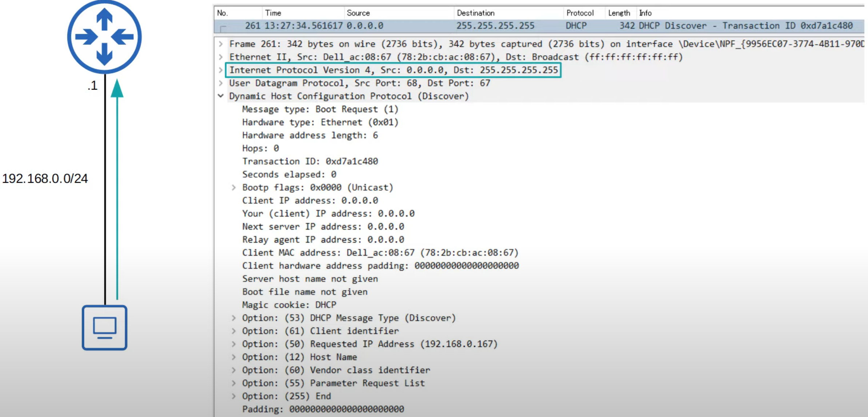Sort packets by the Time column header

[x=273, y=13]
